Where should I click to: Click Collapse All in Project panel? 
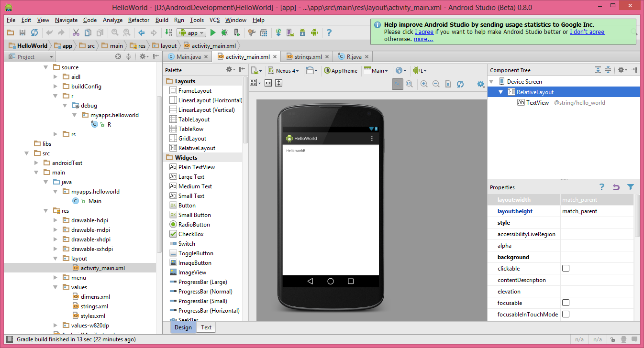tap(128, 56)
